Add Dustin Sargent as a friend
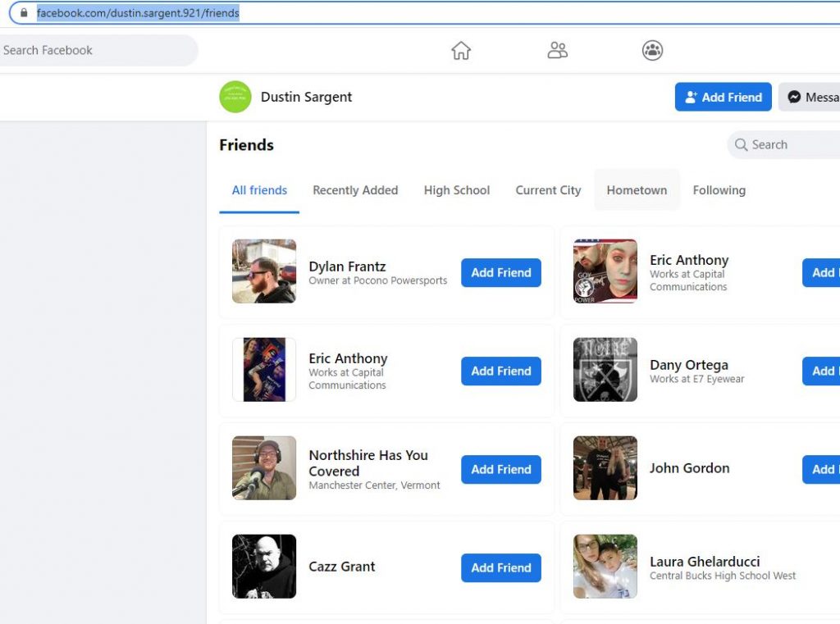This screenshot has width=840, height=624. 724,97
